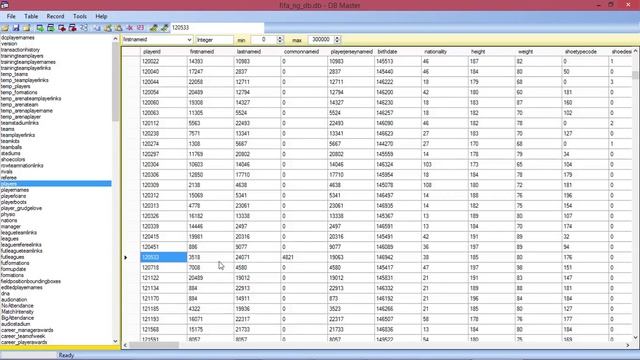The height and width of the screenshot is (360, 640).
Task: Increase the min value with the up arrow
Action: (280, 38)
